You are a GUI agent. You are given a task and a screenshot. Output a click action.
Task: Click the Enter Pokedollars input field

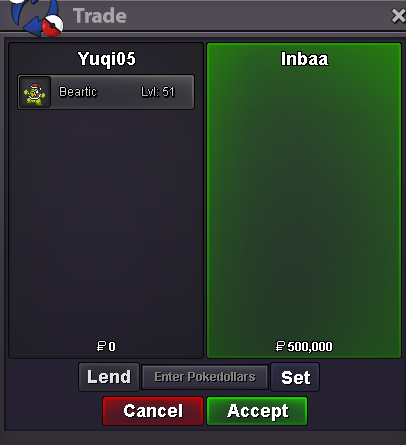(205, 377)
